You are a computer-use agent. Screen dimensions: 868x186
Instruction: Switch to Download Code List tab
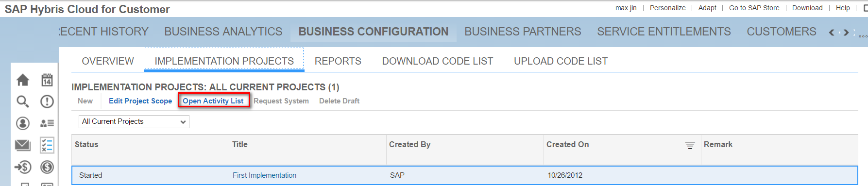[438, 61]
